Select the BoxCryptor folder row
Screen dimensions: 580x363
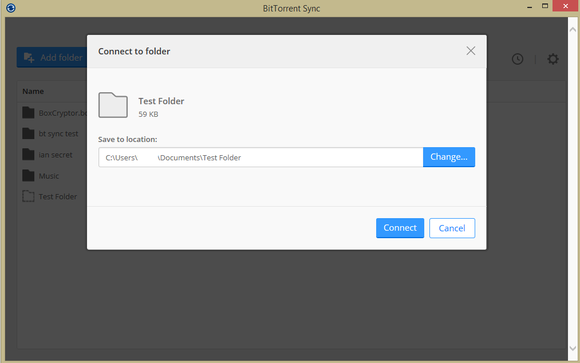pyautogui.click(x=54, y=113)
